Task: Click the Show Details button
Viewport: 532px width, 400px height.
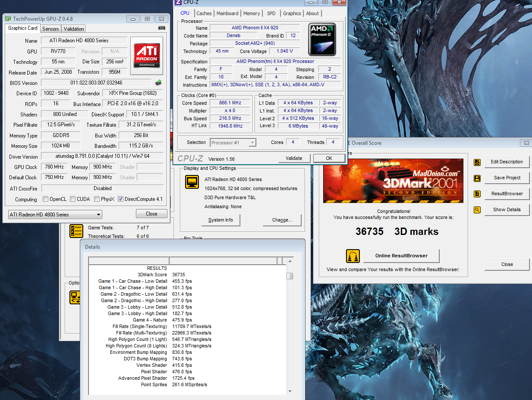Action: pos(507,209)
